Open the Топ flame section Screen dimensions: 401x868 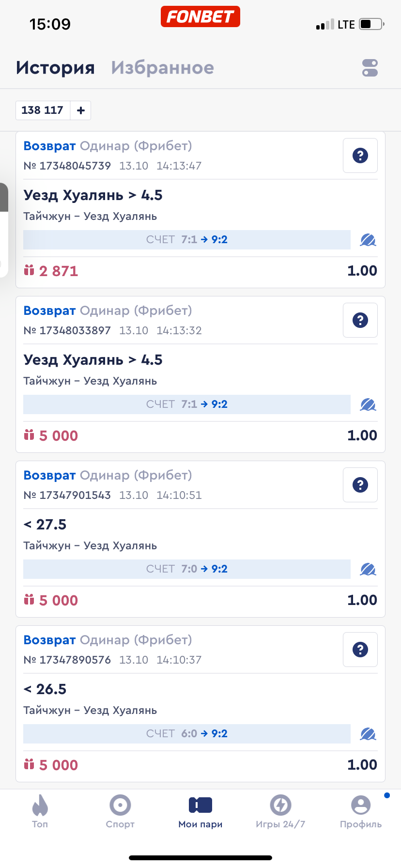(40, 811)
